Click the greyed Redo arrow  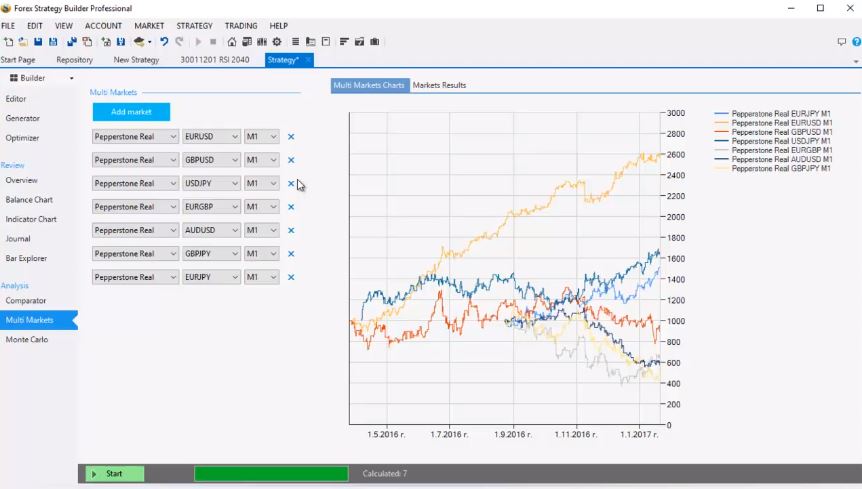pyautogui.click(x=179, y=42)
